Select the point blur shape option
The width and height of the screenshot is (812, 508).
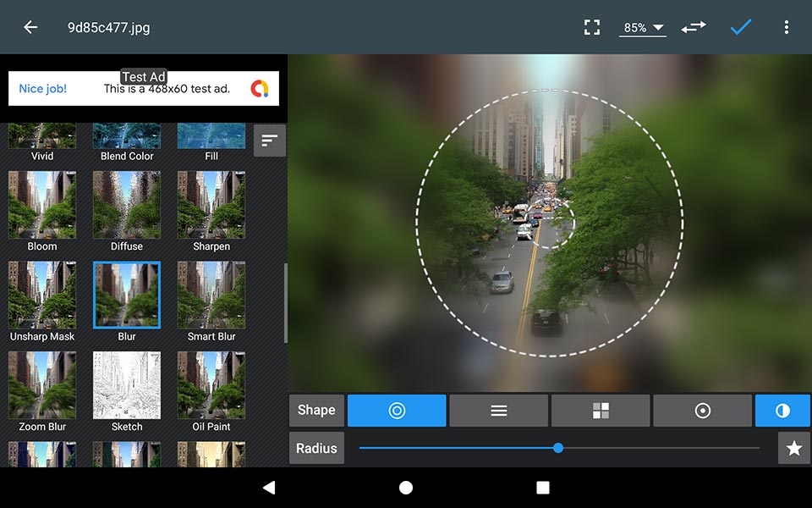(x=702, y=411)
